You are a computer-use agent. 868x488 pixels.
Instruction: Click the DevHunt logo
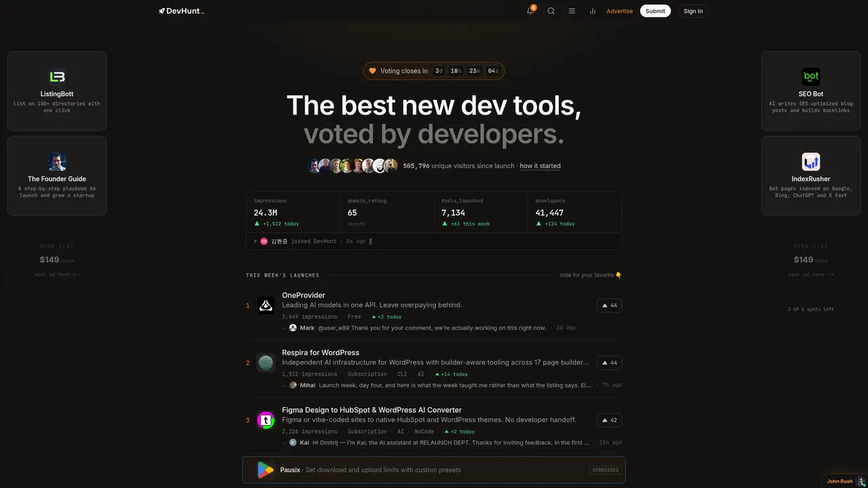coord(181,11)
